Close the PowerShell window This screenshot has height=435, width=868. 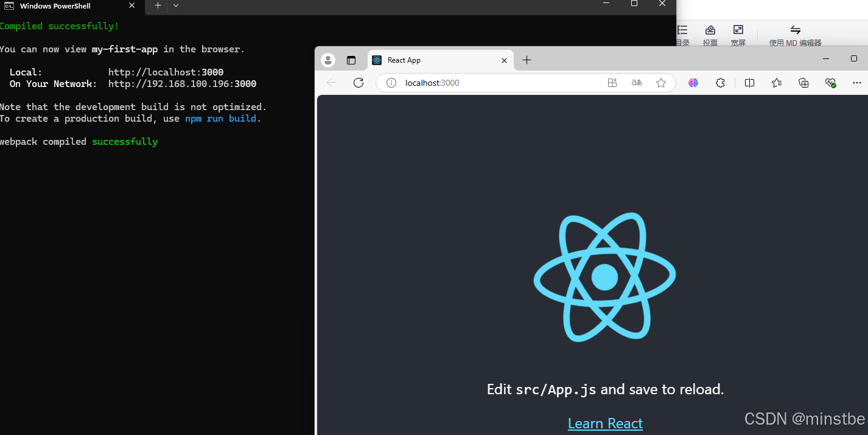coord(662,4)
